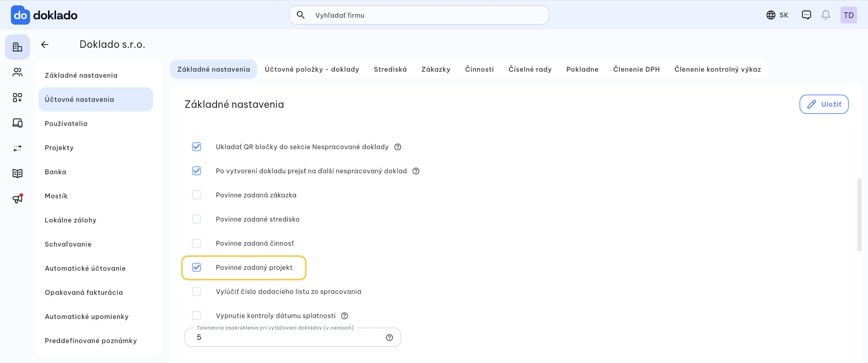The height and width of the screenshot is (363, 868).
Task: Show help for QR bločky option
Action: [398, 147]
